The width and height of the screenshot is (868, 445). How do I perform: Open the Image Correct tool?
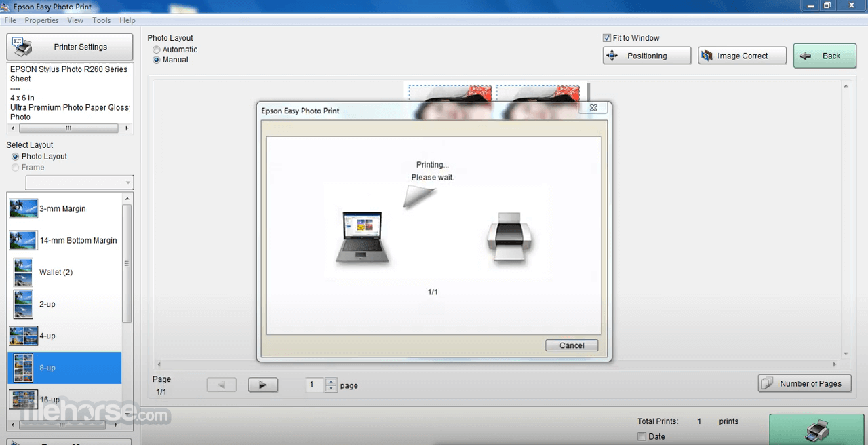tap(743, 56)
